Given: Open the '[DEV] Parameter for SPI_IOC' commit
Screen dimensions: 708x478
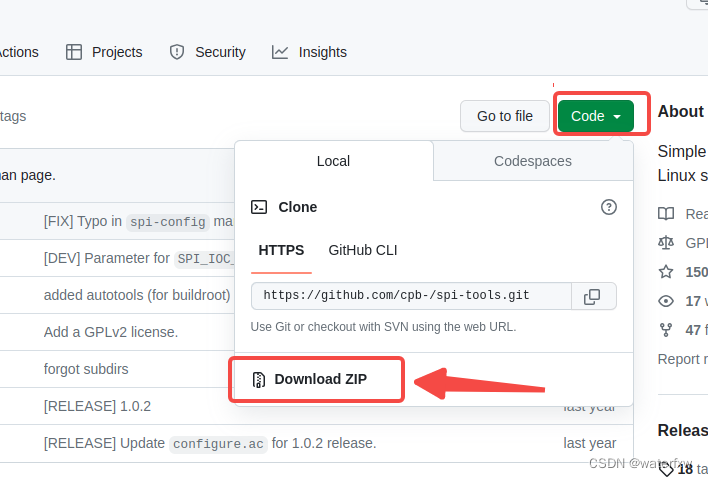Looking at the screenshot, I should click(139, 259).
